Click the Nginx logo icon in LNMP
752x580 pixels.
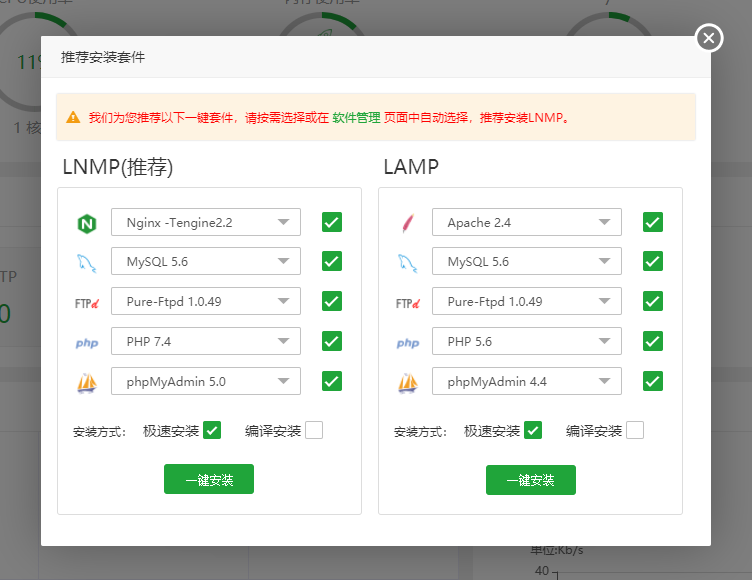(87, 224)
